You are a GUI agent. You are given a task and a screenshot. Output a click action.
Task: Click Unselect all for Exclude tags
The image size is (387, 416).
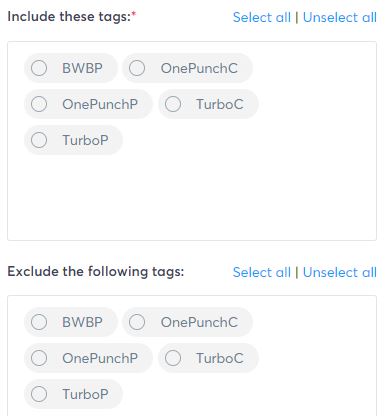point(340,272)
